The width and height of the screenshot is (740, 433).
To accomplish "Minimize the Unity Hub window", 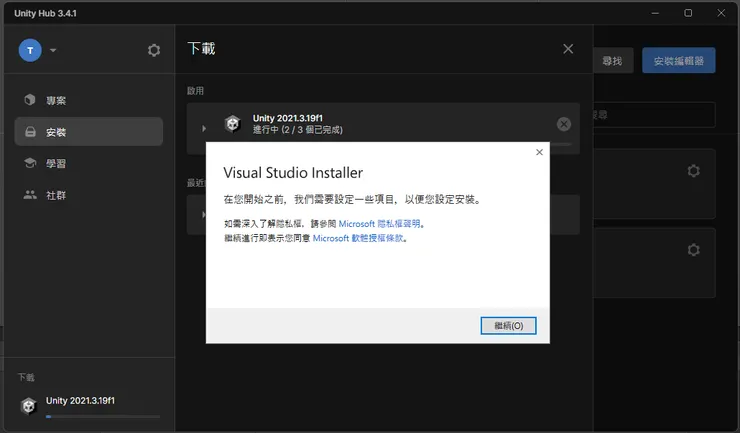I will [655, 13].
